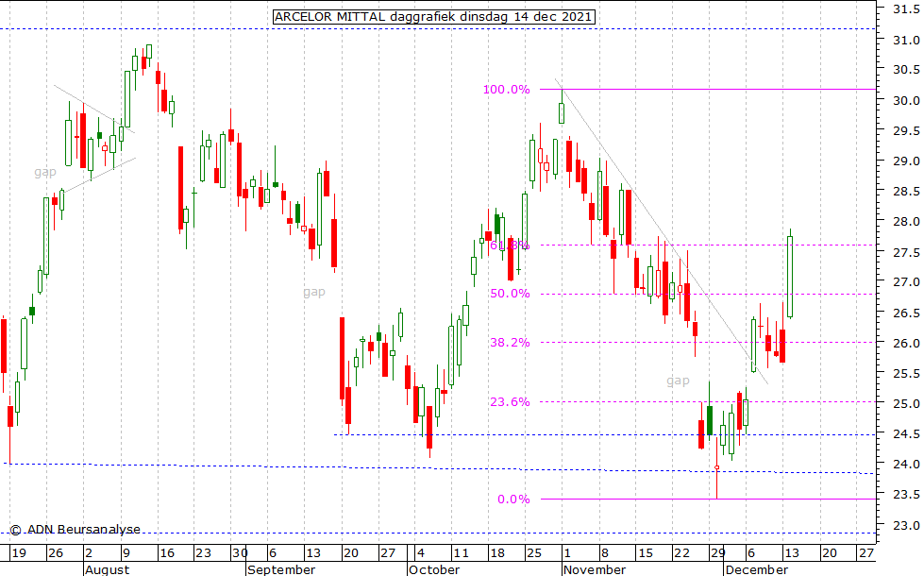The height and width of the screenshot is (576, 924).
Task: Click the date tick 23 in August
Action: click(x=203, y=553)
